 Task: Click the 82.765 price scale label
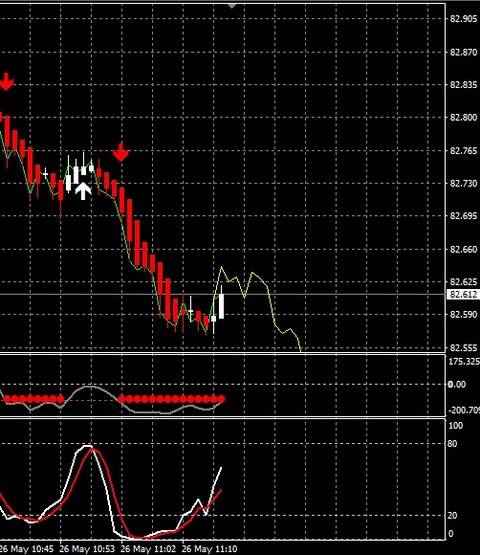(x=463, y=151)
